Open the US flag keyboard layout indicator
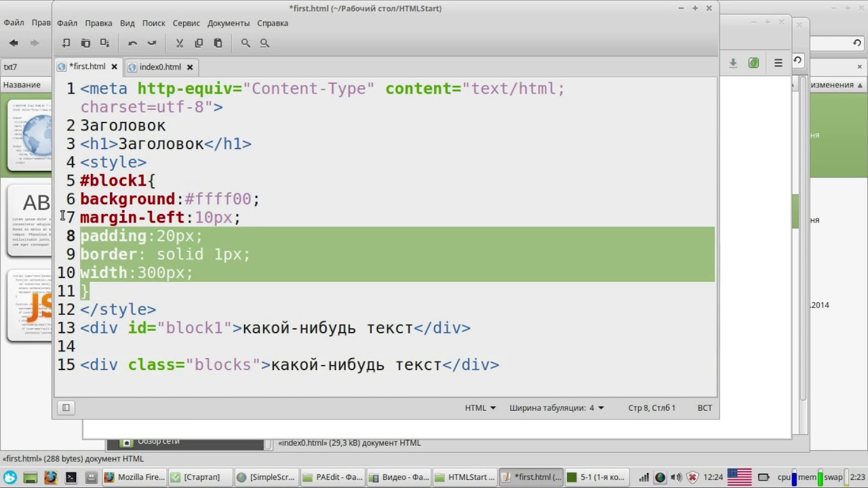The image size is (868, 488). [740, 477]
